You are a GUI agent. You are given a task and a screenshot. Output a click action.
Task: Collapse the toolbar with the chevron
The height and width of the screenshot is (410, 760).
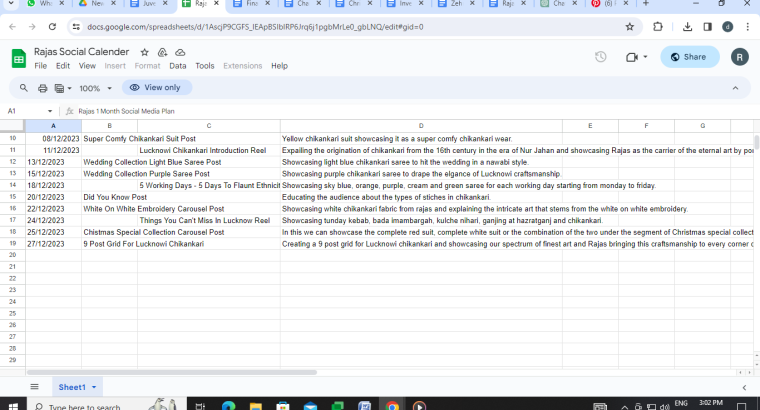click(x=735, y=88)
